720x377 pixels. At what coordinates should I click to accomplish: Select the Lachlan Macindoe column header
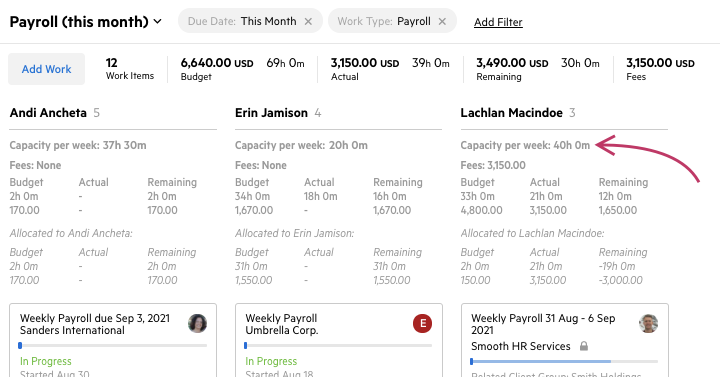(x=512, y=113)
